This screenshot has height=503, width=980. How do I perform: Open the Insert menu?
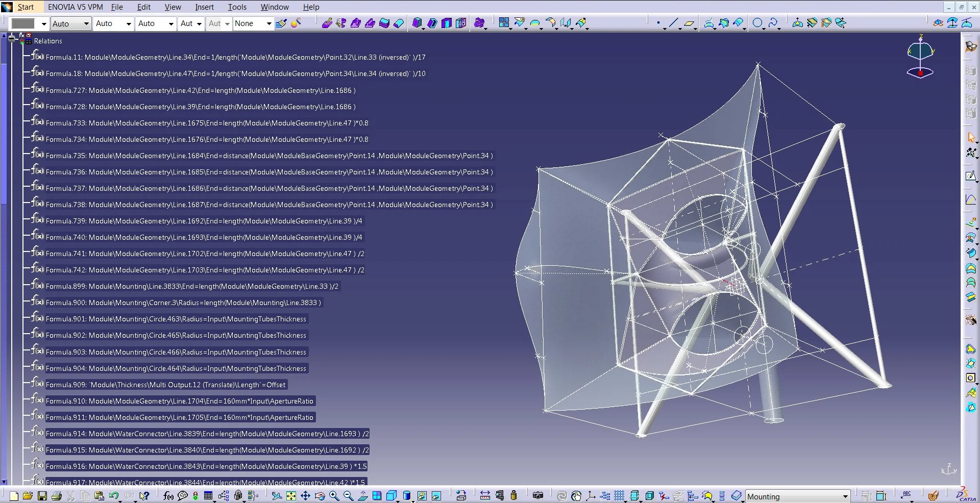pos(204,7)
